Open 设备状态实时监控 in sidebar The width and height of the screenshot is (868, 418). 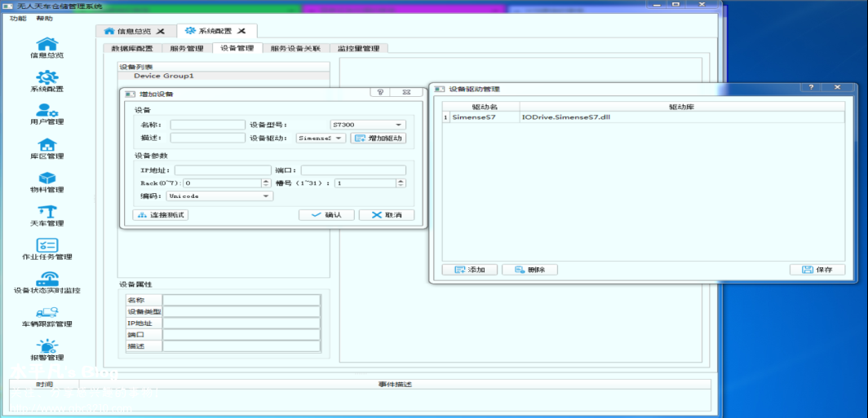(x=47, y=279)
